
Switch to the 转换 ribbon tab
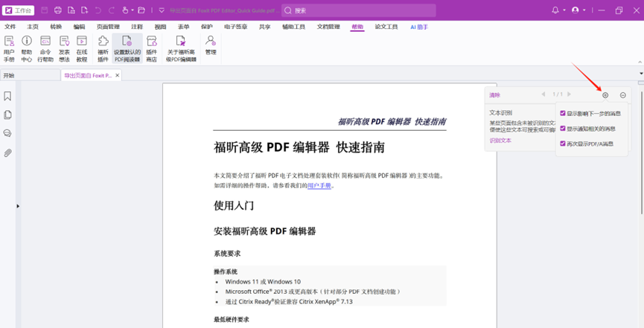pos(56,27)
